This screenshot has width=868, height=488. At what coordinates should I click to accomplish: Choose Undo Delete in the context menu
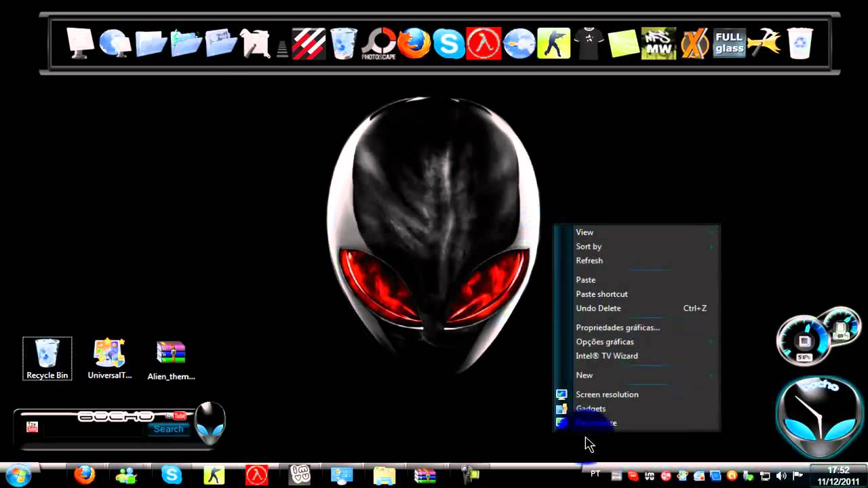point(637,308)
